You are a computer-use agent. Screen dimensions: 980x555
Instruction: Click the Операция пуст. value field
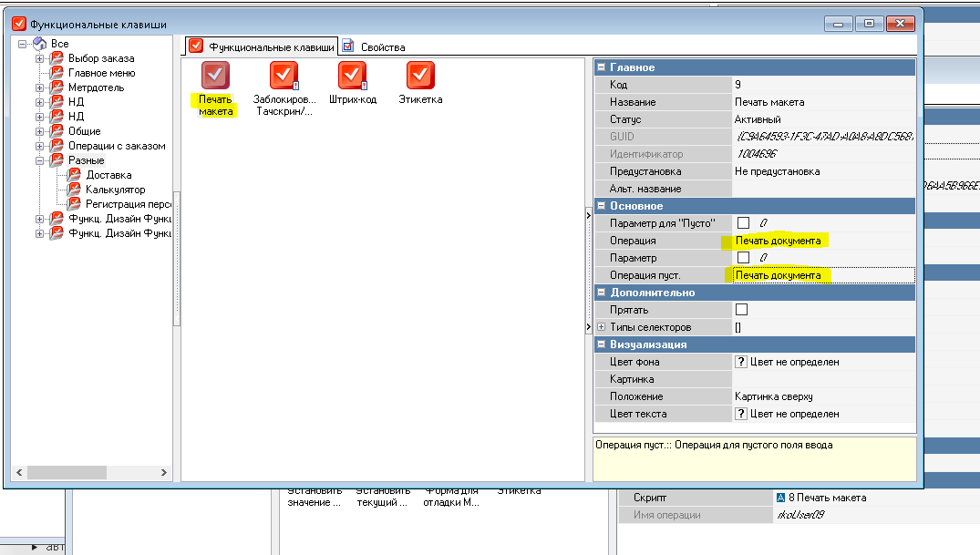(x=822, y=275)
